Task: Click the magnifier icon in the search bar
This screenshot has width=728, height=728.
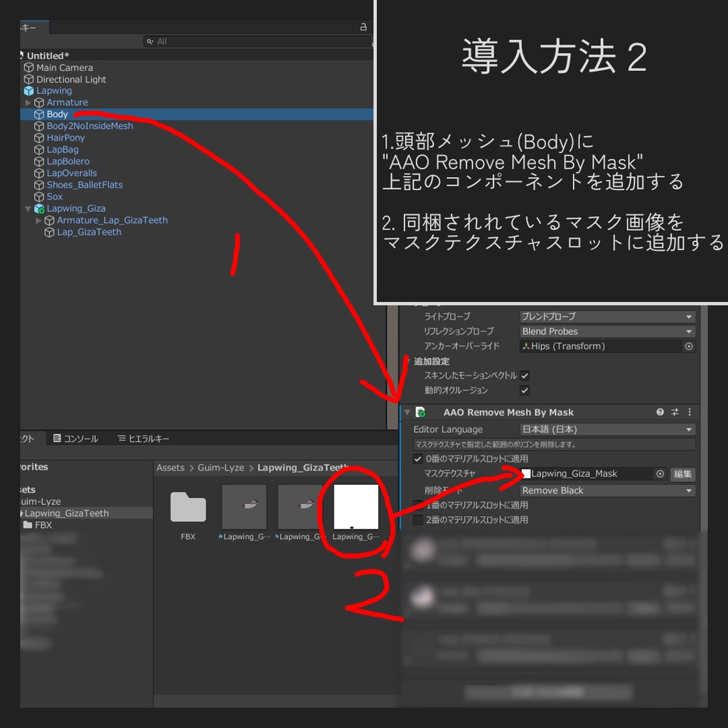Action: click(x=149, y=41)
